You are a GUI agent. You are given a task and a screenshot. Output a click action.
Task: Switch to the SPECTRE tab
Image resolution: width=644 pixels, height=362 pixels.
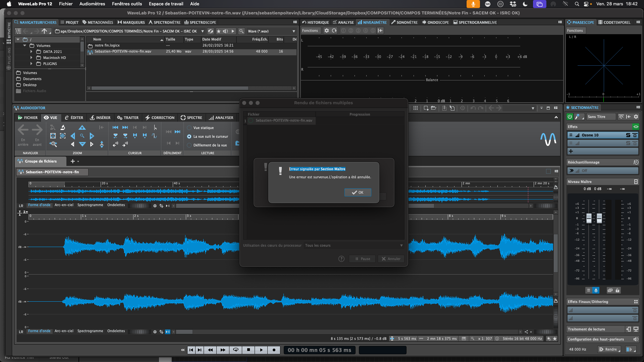[x=191, y=118]
